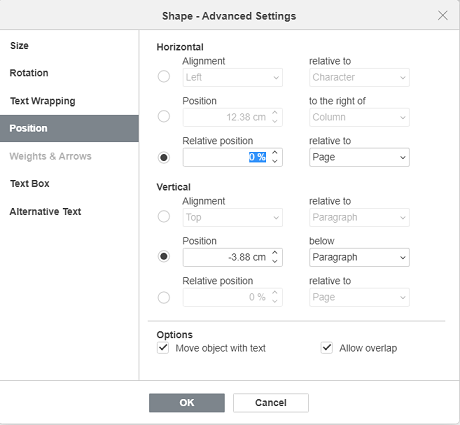Select horizontal Alignment radio button
The height and width of the screenshot is (425, 460).
coord(164,77)
